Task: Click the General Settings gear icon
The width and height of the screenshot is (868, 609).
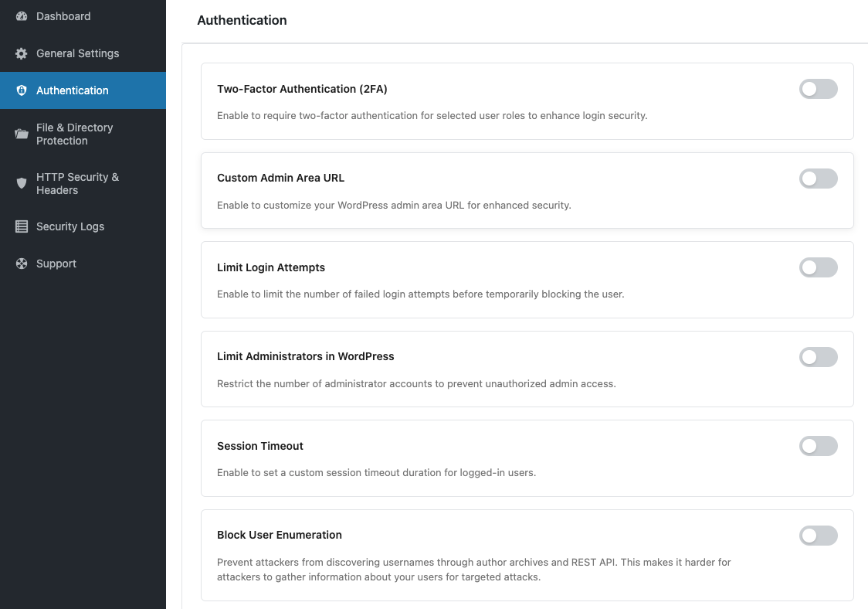Action: (x=22, y=53)
